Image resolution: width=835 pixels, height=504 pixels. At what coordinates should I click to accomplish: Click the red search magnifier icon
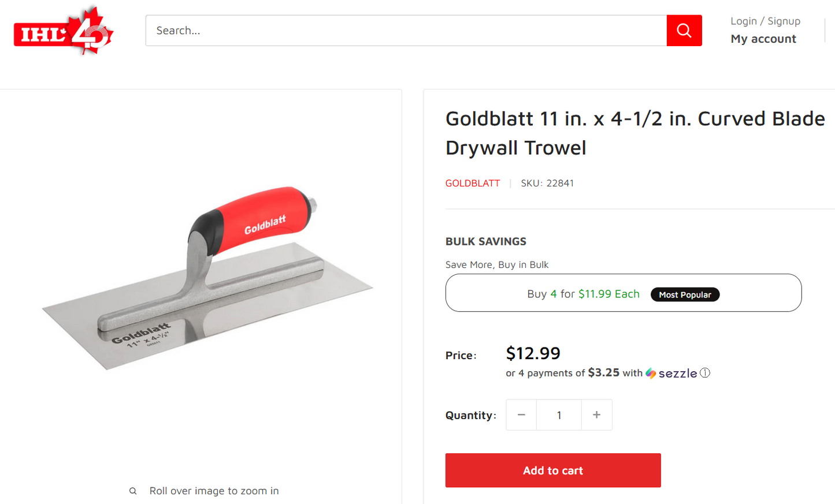coord(684,30)
